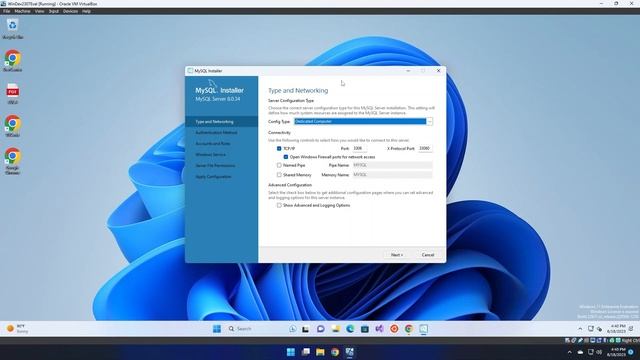Enable the Shared Memory checkbox
This screenshot has width=640, height=360.
279,175
